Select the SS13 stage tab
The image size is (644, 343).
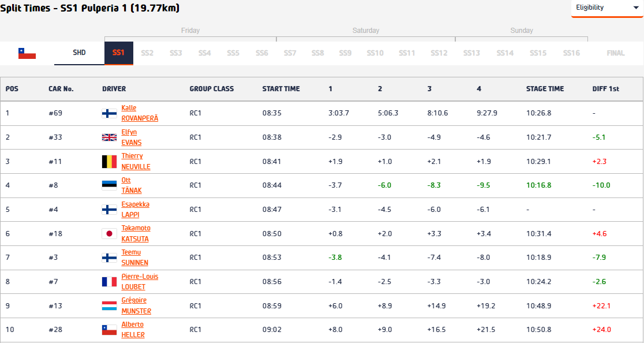point(471,53)
